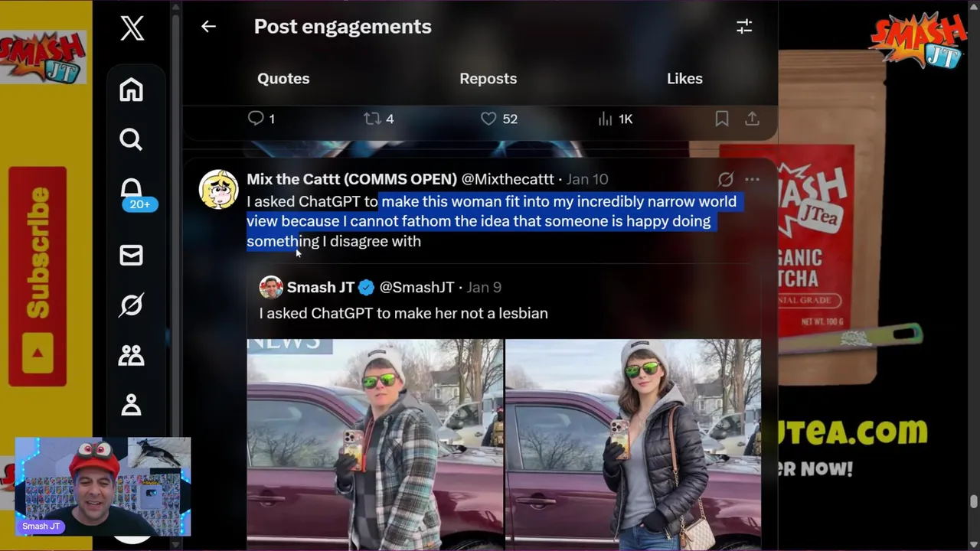Open the share menu on top post

tap(752, 119)
